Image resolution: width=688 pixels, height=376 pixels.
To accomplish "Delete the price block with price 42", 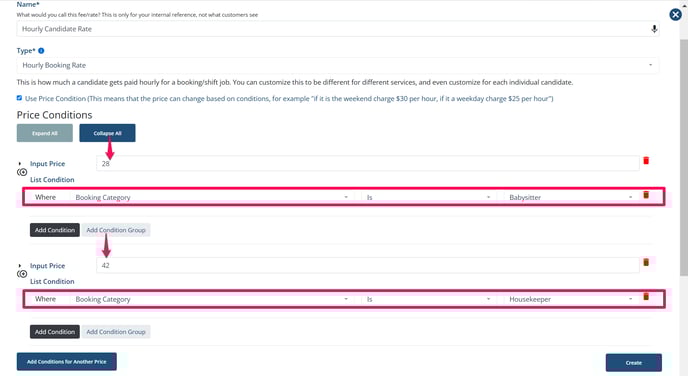I will pyautogui.click(x=646, y=262).
